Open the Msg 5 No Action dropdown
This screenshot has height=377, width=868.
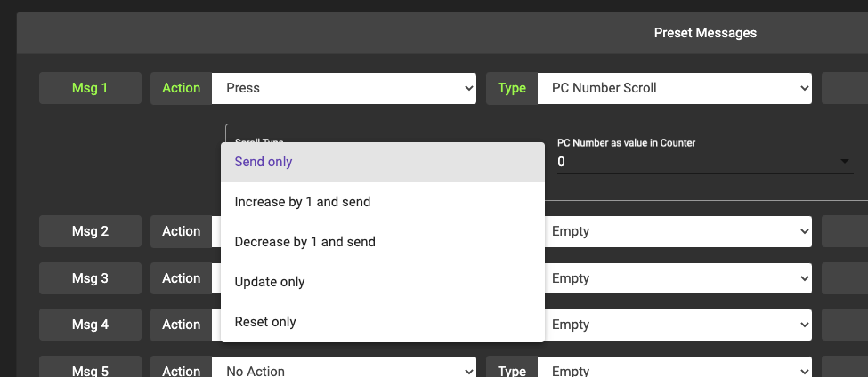345,369
